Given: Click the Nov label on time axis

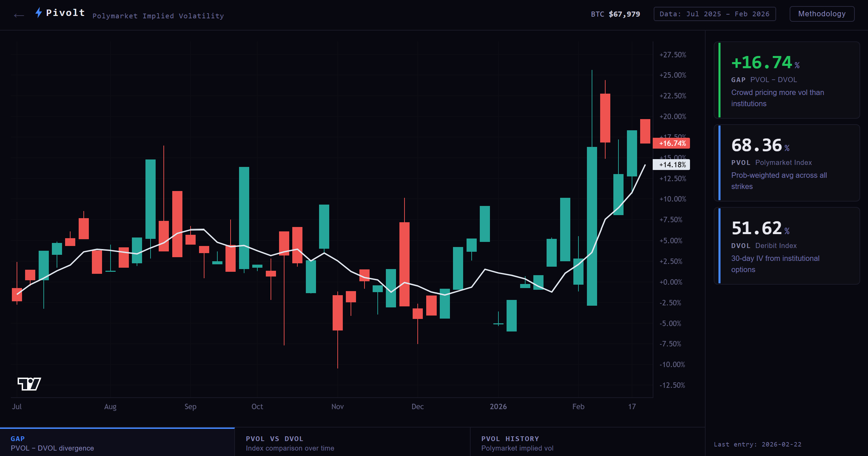Looking at the screenshot, I should click(337, 406).
